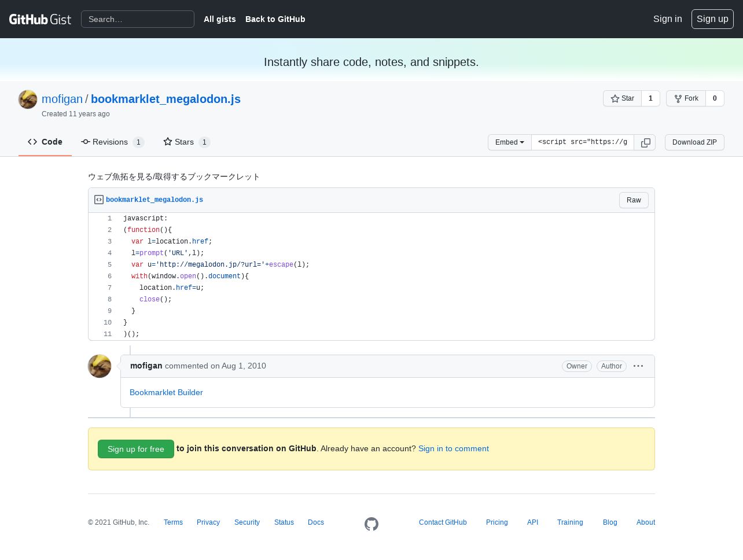Open the Security footer link
The width and height of the screenshot is (743, 560).
click(247, 522)
